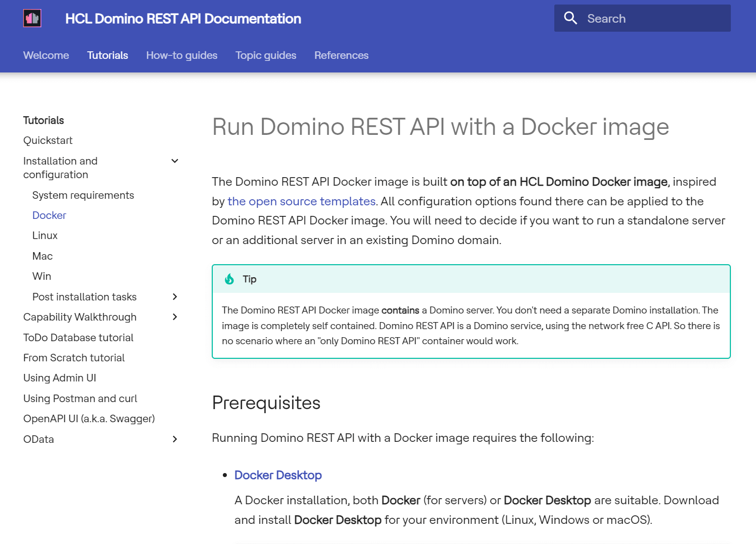Expand the OData section chevron
The width and height of the screenshot is (756, 544).
175,439
